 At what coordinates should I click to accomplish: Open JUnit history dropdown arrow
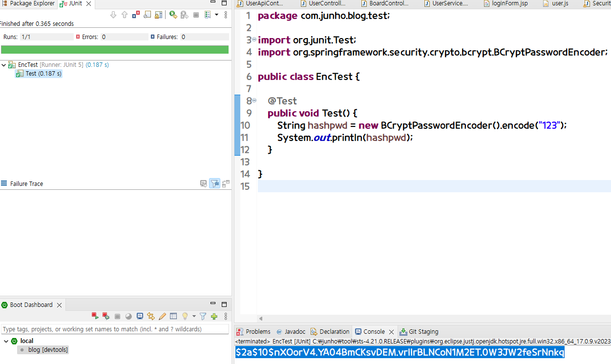point(216,15)
